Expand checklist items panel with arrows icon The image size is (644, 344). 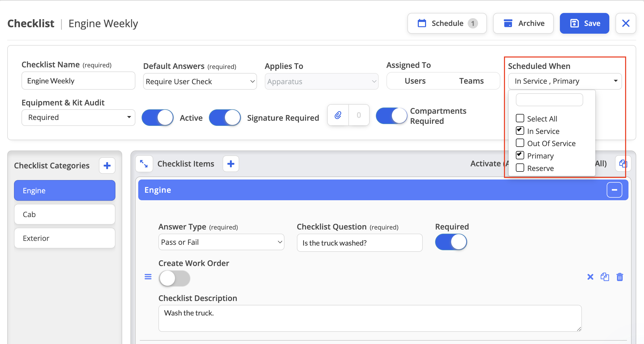pyautogui.click(x=144, y=164)
